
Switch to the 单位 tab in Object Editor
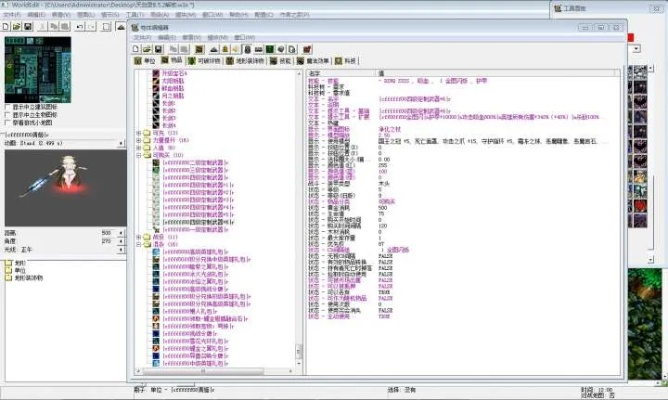click(x=146, y=61)
